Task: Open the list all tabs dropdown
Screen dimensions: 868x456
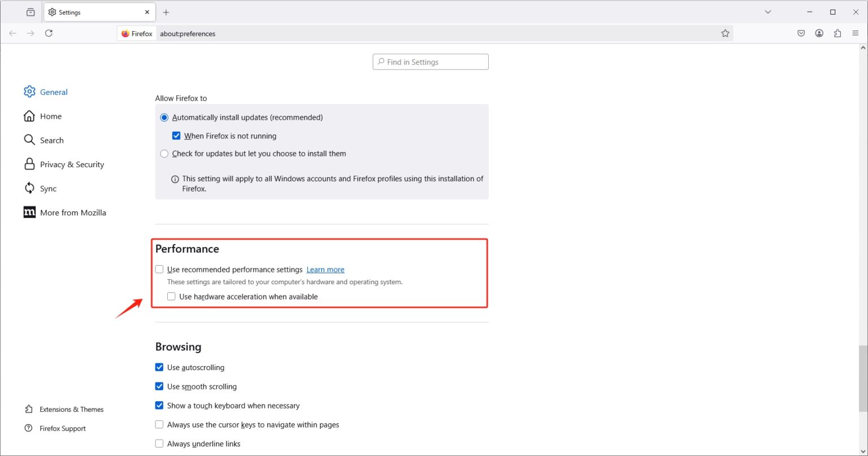Action: [767, 11]
